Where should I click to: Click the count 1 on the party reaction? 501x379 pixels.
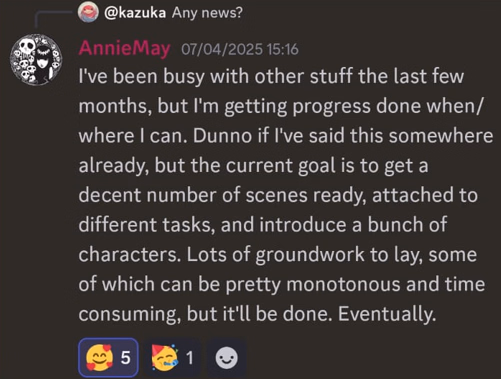pyautogui.click(x=190, y=358)
